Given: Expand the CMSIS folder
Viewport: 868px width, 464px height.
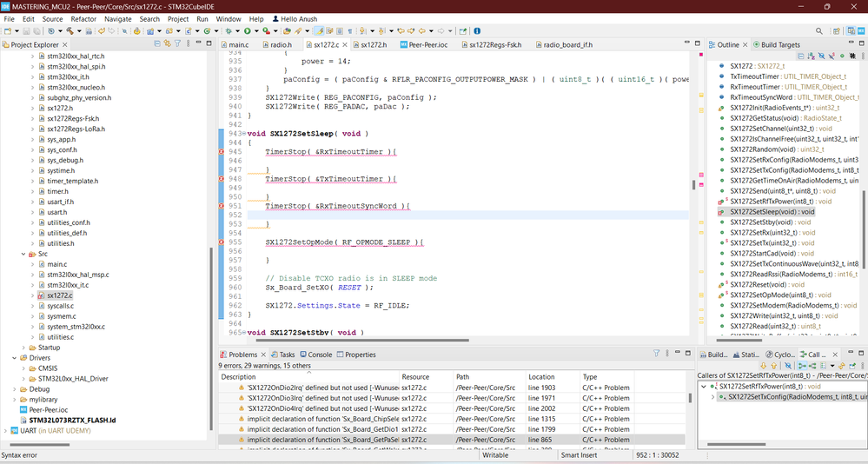Looking at the screenshot, I should (23, 368).
